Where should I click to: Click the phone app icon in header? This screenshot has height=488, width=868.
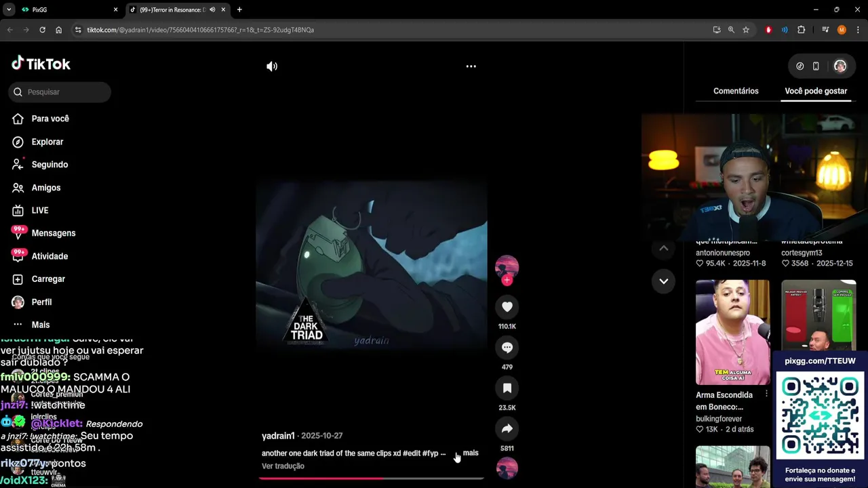point(816,66)
